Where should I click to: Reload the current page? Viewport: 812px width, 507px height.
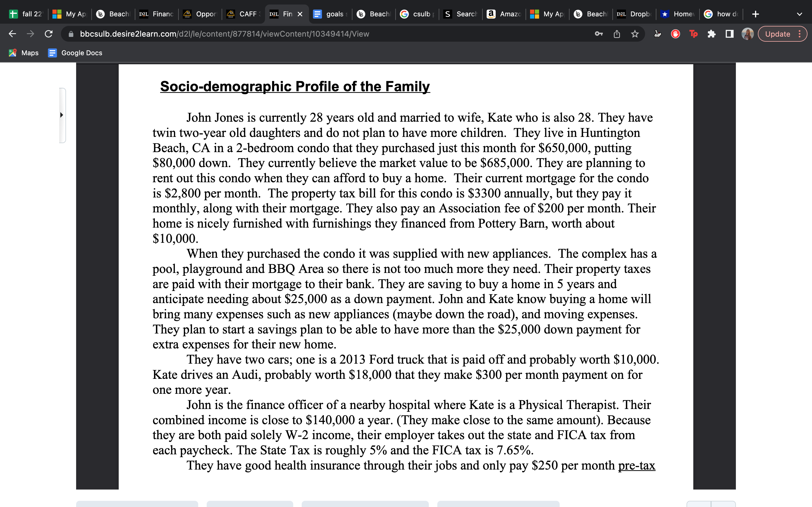(49, 34)
